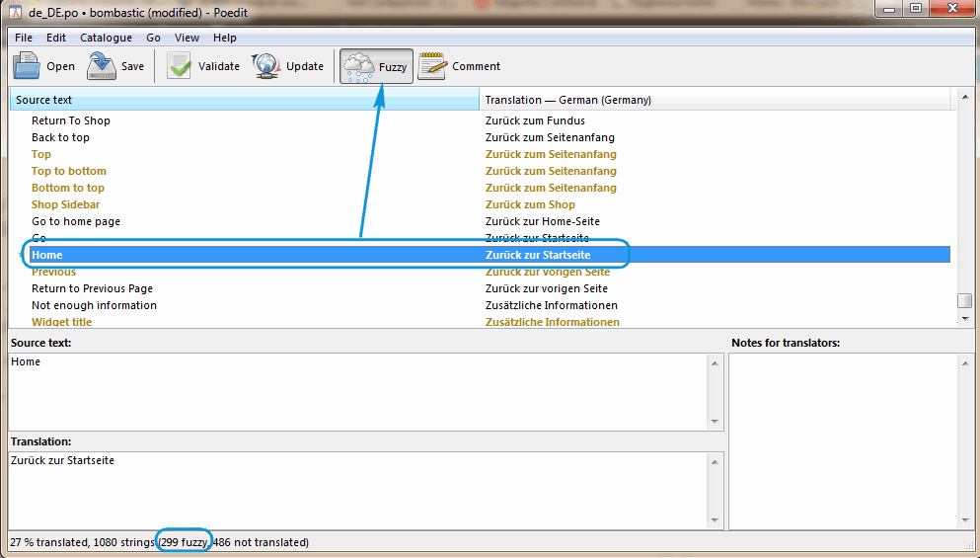
Task: Click the Save disk icon
Action: 102,66
